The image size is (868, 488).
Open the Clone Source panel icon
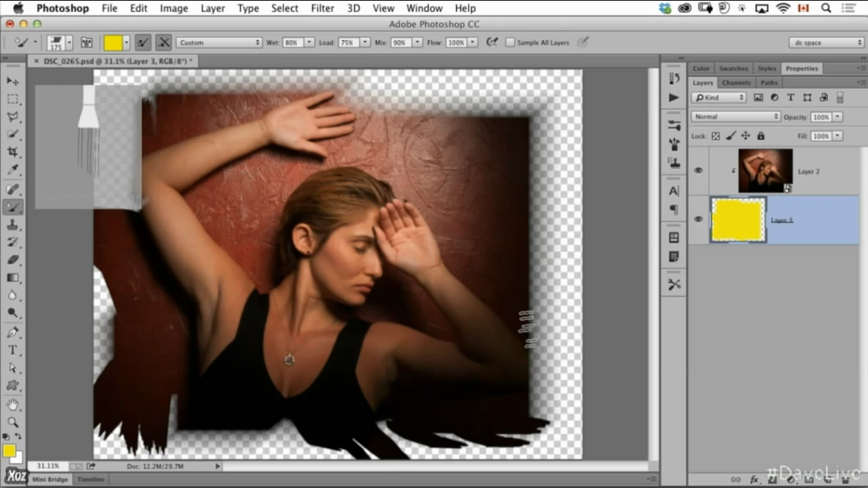tap(674, 163)
